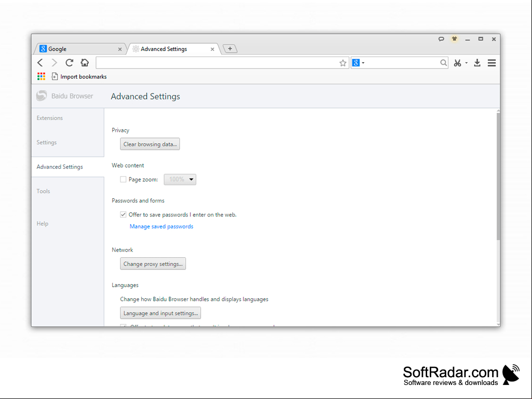
Task: Open the 100% page zoom dropdown
Action: click(180, 180)
